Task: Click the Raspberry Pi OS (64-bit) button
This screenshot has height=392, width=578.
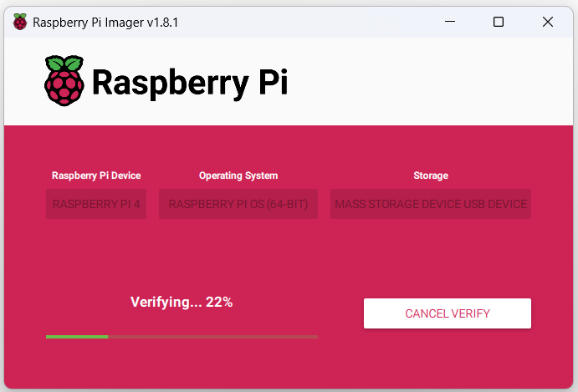Action: (x=238, y=204)
